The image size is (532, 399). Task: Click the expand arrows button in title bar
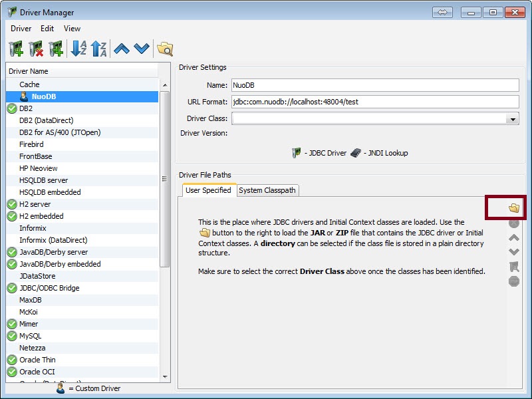pos(442,13)
